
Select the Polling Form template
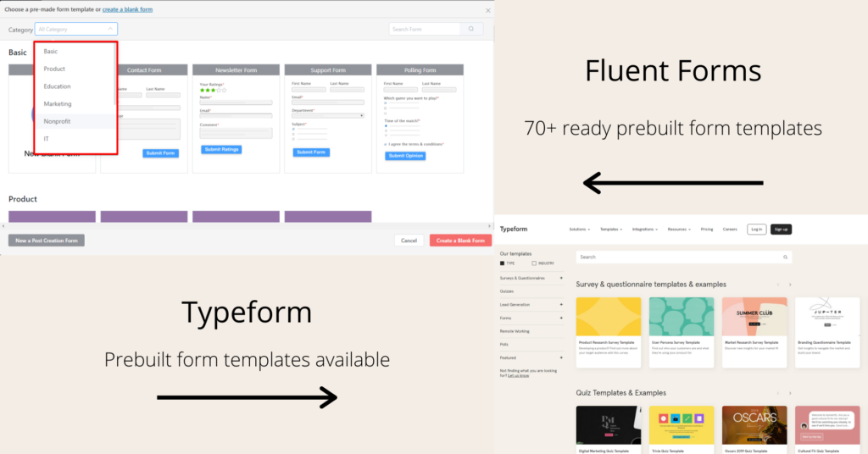[x=420, y=119]
